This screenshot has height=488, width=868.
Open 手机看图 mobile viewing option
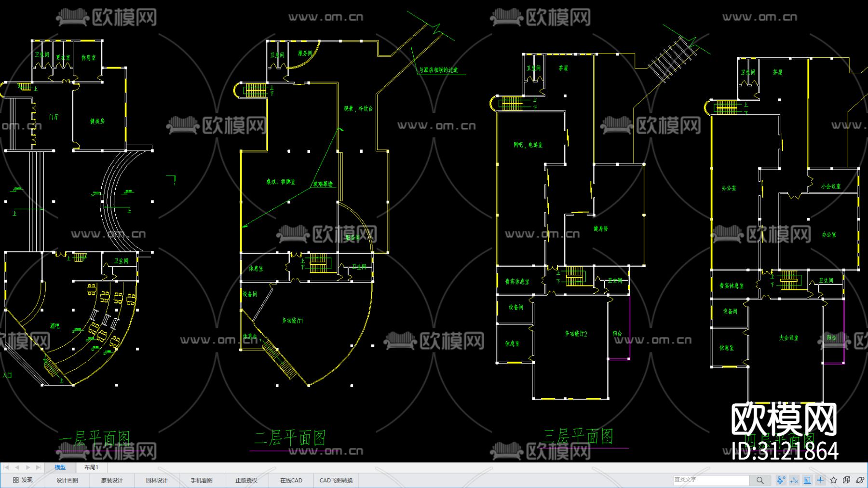(x=202, y=480)
